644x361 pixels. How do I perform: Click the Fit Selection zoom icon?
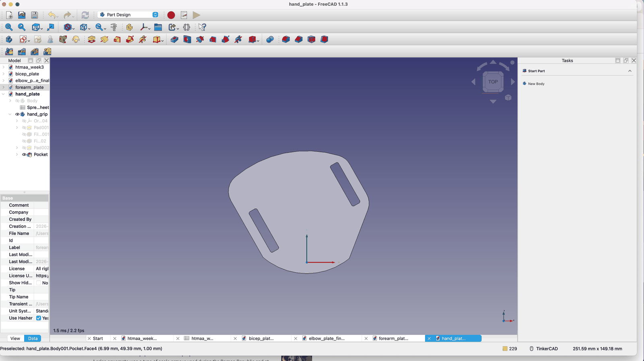(x=22, y=27)
